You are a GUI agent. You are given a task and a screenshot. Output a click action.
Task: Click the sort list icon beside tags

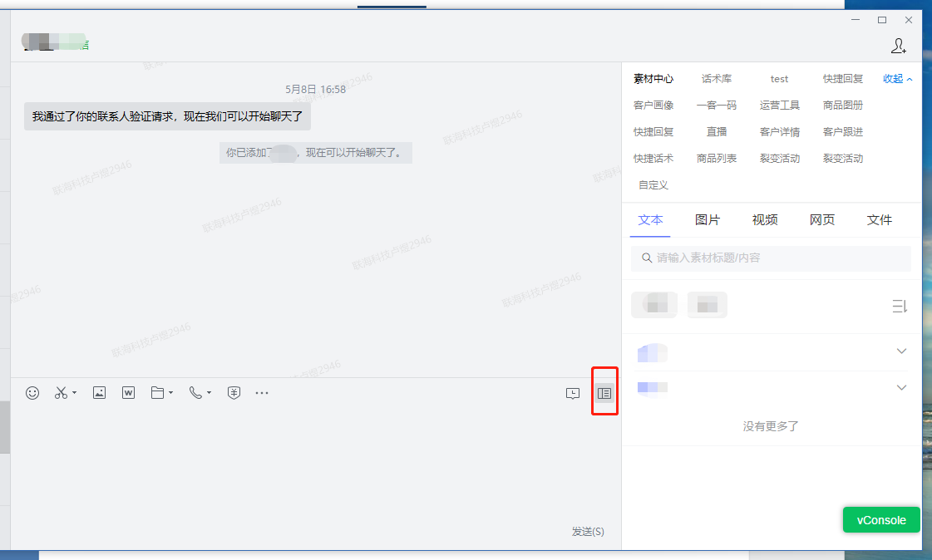tap(900, 307)
